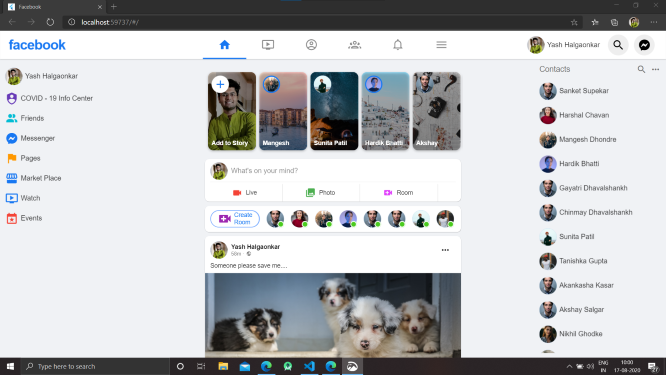Open Yash Halgaonkar profile in the header
666x375 pixels.
(x=564, y=45)
